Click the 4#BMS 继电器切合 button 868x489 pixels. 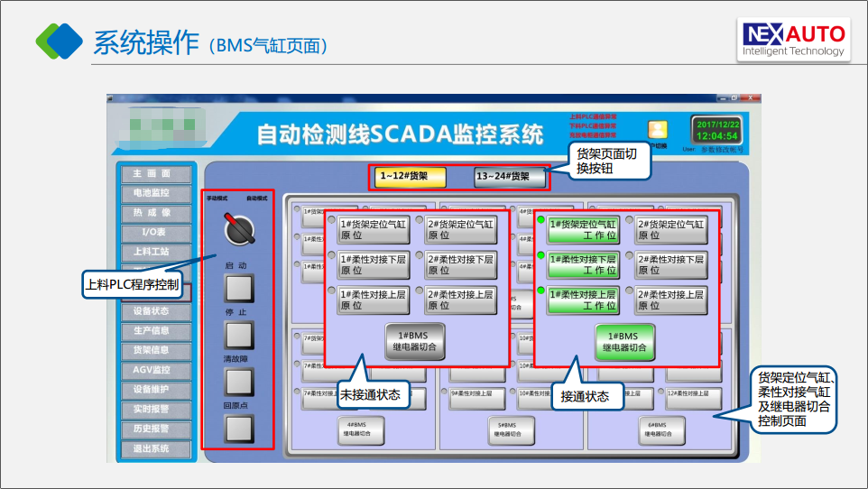coord(361,429)
